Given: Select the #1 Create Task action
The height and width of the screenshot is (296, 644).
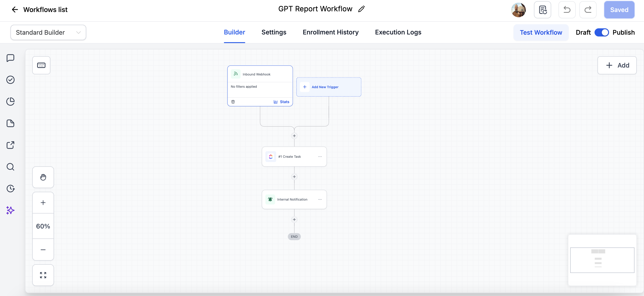Looking at the screenshot, I should (x=294, y=157).
